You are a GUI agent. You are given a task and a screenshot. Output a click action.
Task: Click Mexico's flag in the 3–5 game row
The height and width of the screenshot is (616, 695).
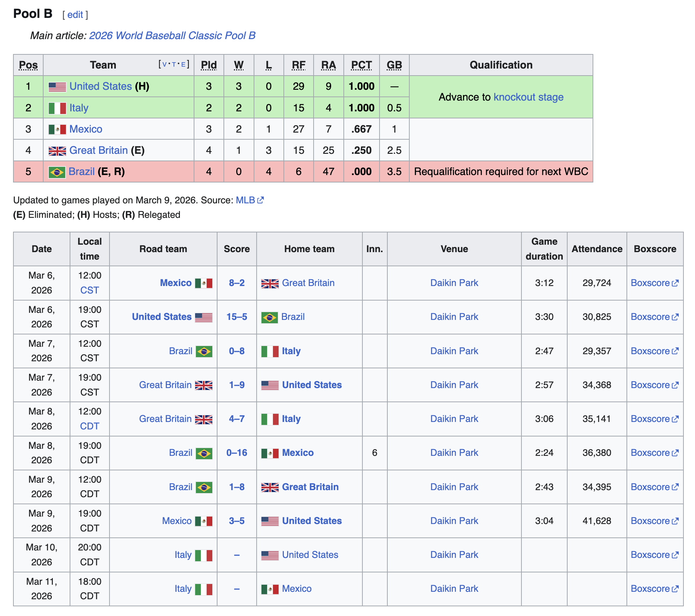coord(204,521)
